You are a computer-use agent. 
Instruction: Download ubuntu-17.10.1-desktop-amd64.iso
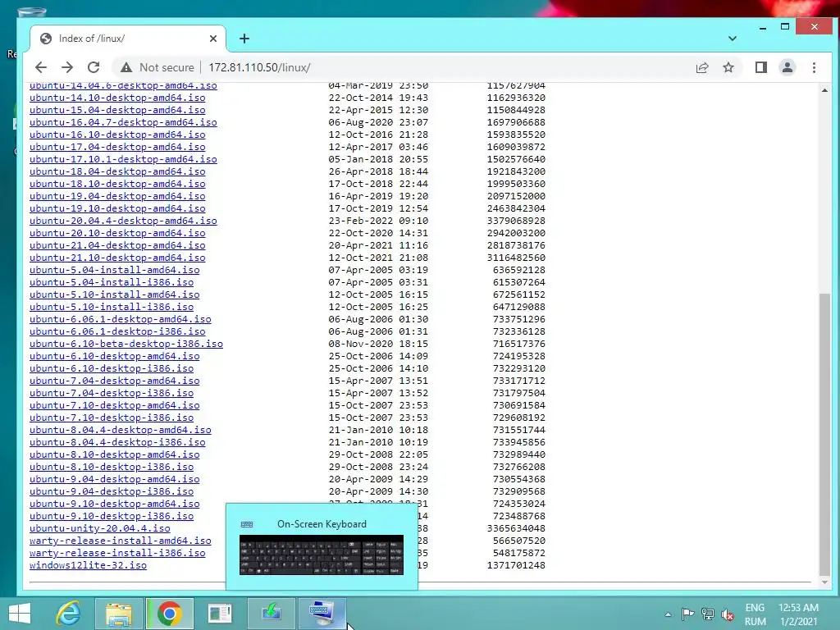123,160
